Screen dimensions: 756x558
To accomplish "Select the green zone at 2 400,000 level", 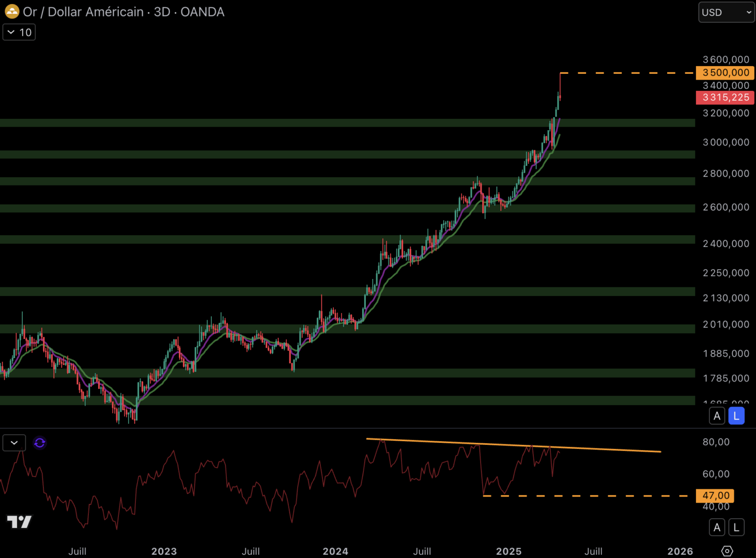I will click(x=207, y=239).
